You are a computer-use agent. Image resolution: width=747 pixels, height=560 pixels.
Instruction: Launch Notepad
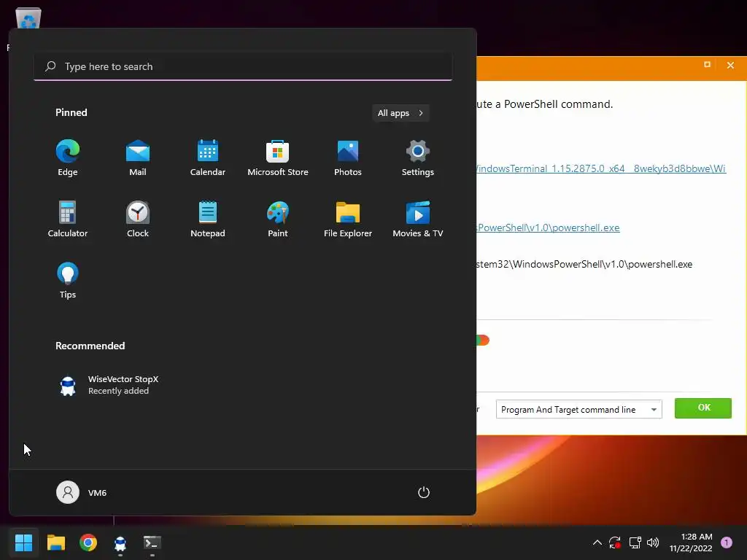208,219
